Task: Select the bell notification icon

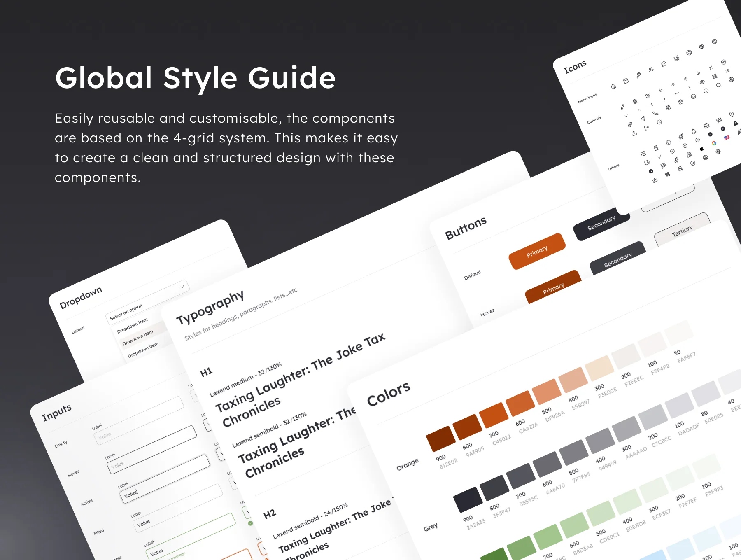Action: [694, 131]
